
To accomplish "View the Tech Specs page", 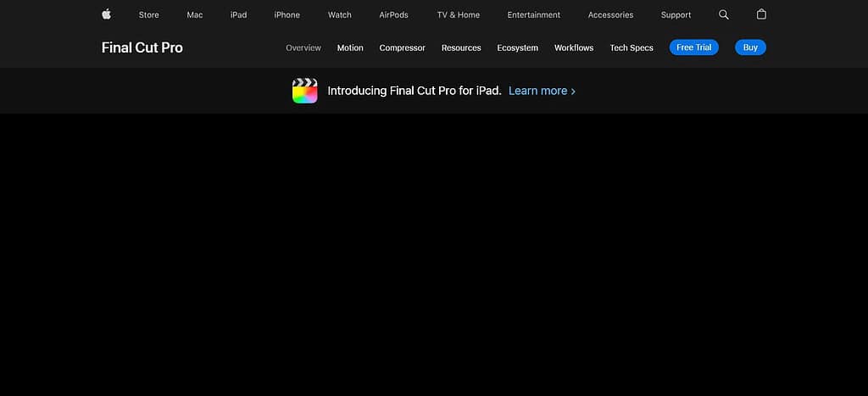I will (632, 47).
